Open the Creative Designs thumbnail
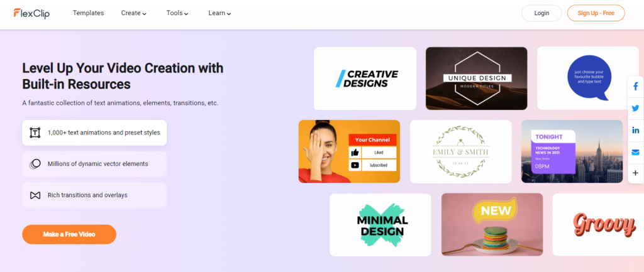Screen dimensions: 644x272 pos(365,79)
